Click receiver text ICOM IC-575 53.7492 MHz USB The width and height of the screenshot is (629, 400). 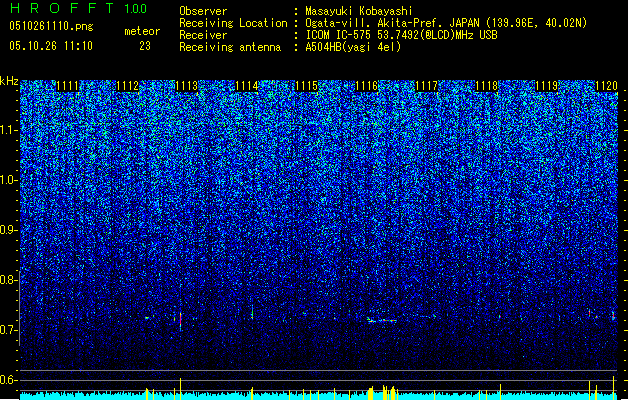click(x=401, y=35)
